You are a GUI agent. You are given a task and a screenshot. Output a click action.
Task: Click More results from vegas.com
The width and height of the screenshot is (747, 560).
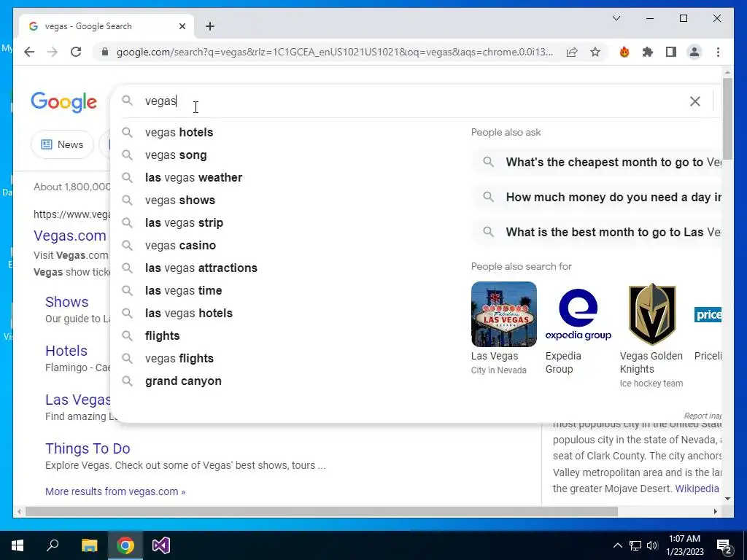[115, 491]
